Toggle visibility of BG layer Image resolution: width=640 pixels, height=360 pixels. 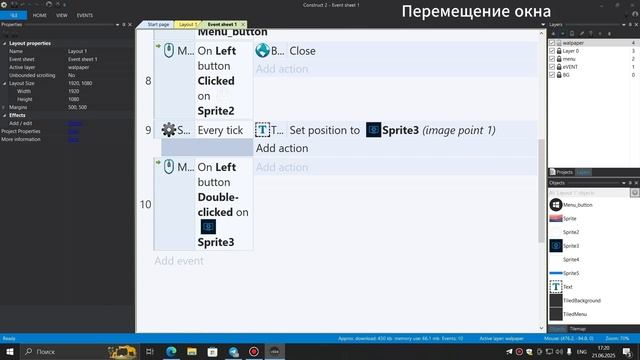click(552, 75)
